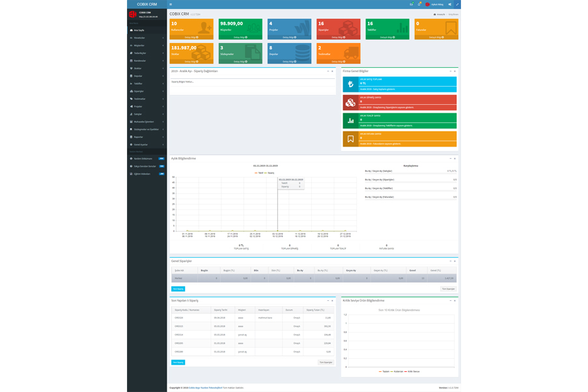Open Eğitim Videoları in the sidebar
Viewport: 588px width, 392px height.
pos(147,174)
